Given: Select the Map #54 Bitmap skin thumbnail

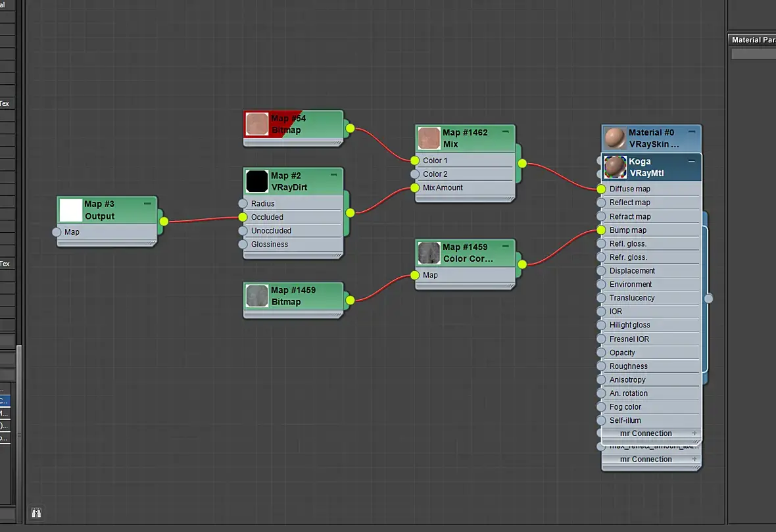Looking at the screenshot, I should point(257,124).
